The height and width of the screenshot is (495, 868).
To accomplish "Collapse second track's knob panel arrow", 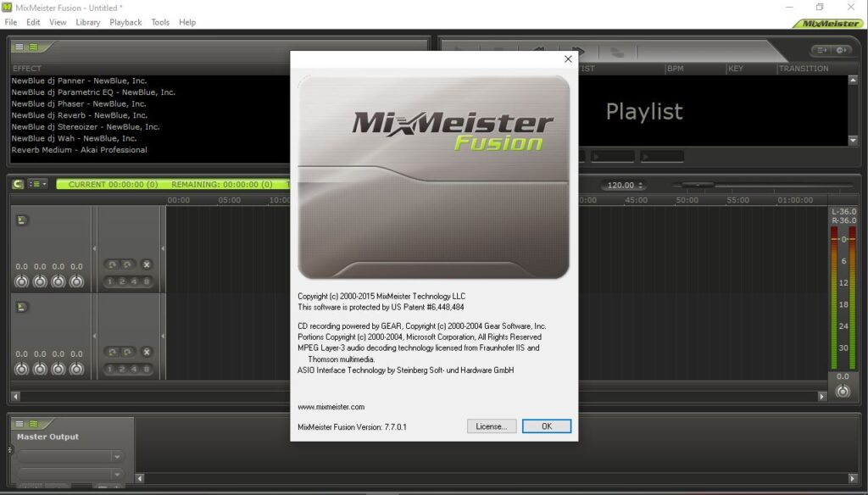I will 94,336.
